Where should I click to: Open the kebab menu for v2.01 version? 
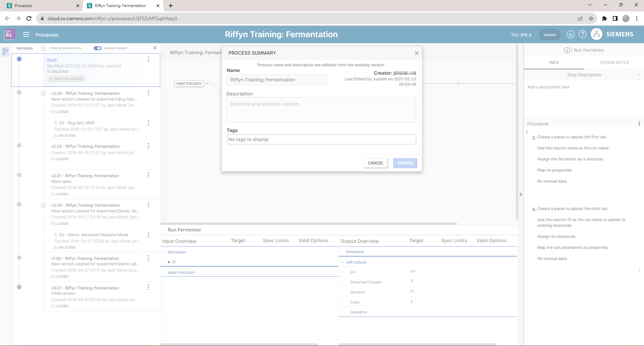(x=149, y=175)
